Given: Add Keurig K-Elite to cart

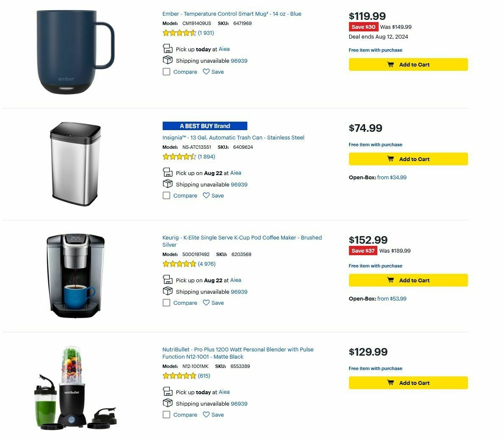Looking at the screenshot, I should click(x=408, y=280).
